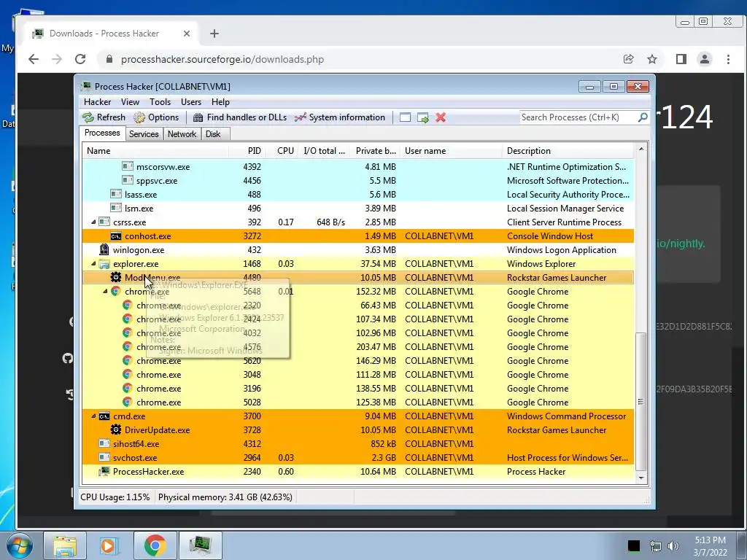Open the Windows Start menu
Viewport: 747px width, 560px height.
pyautogui.click(x=19, y=545)
